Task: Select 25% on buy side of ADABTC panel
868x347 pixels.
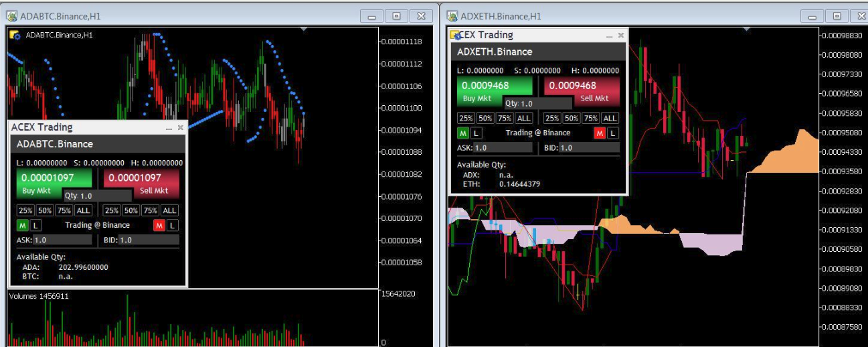Action: [25, 210]
